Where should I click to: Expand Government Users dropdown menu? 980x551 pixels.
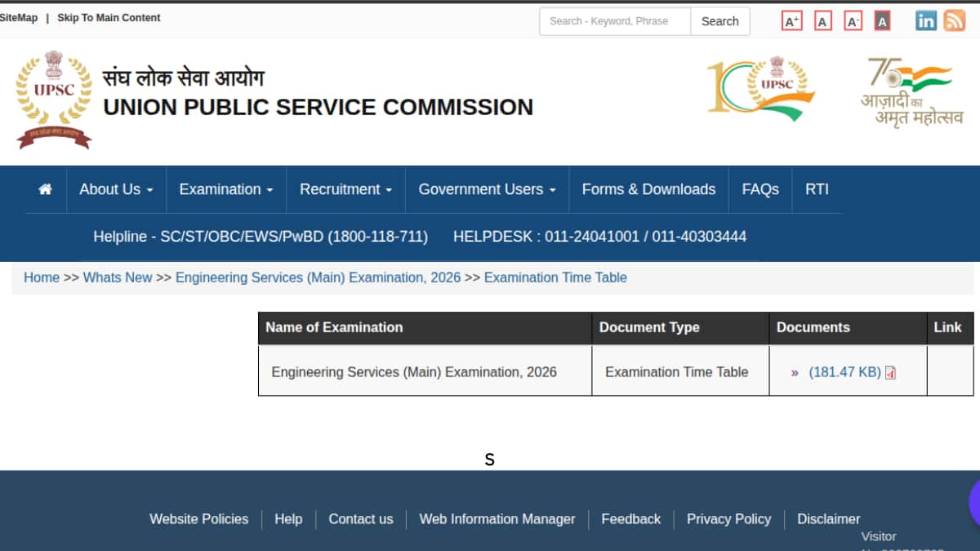pyautogui.click(x=487, y=189)
